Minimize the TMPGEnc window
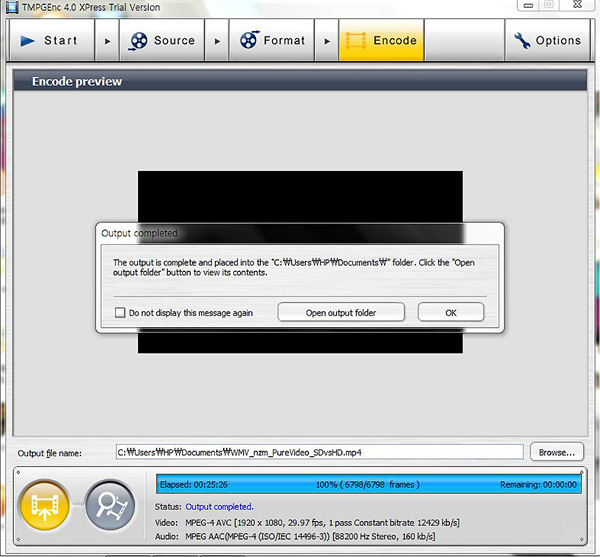The height and width of the screenshot is (557, 600). 528,5
